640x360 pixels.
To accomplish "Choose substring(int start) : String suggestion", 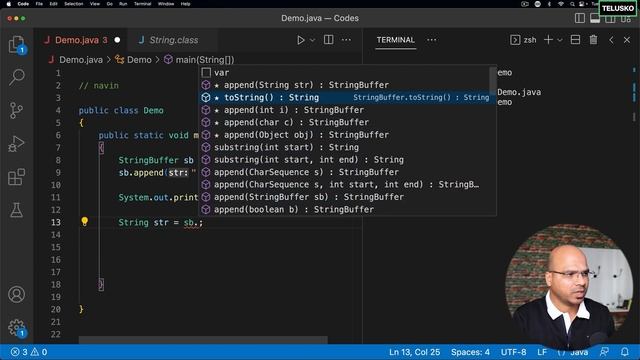I will pyautogui.click(x=345, y=147).
